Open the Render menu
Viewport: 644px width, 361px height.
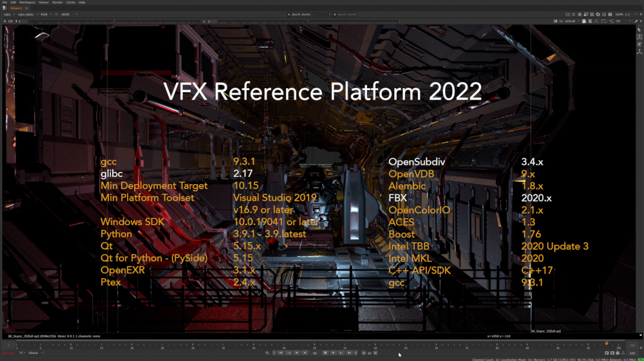pyautogui.click(x=57, y=3)
